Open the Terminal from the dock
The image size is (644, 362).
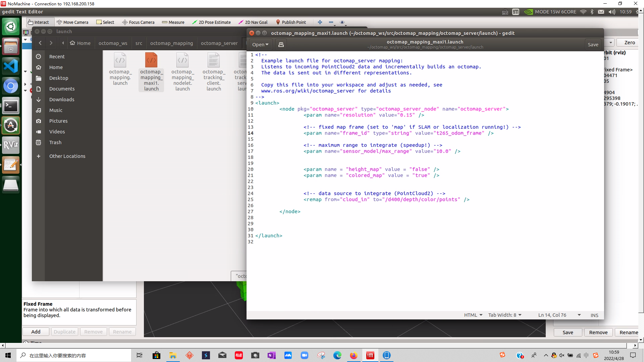pos(11,106)
